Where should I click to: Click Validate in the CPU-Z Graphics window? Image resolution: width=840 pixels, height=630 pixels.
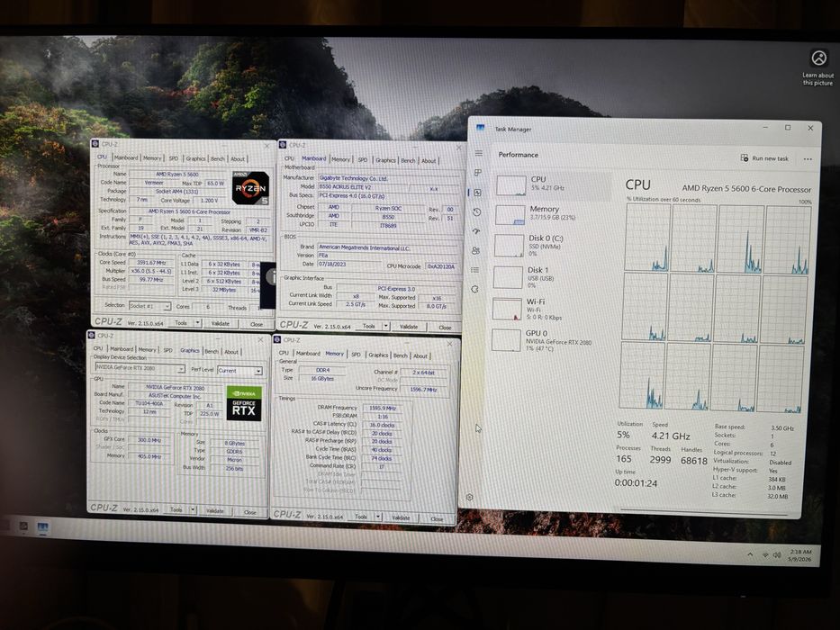215,510
